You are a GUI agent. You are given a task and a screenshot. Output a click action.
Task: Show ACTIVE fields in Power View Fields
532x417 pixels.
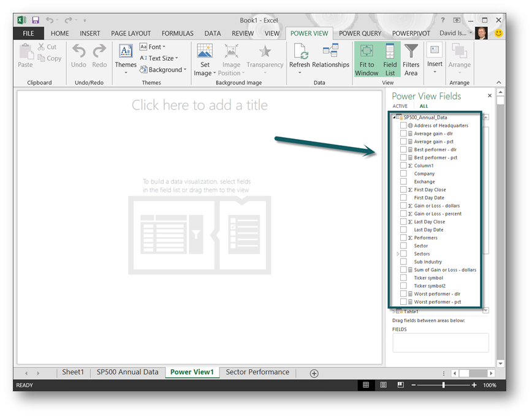click(x=400, y=106)
